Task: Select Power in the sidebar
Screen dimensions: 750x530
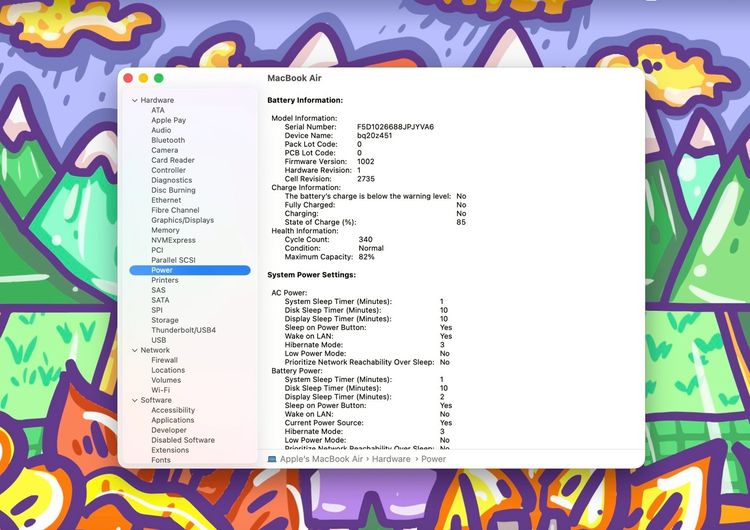Action: coord(190,270)
